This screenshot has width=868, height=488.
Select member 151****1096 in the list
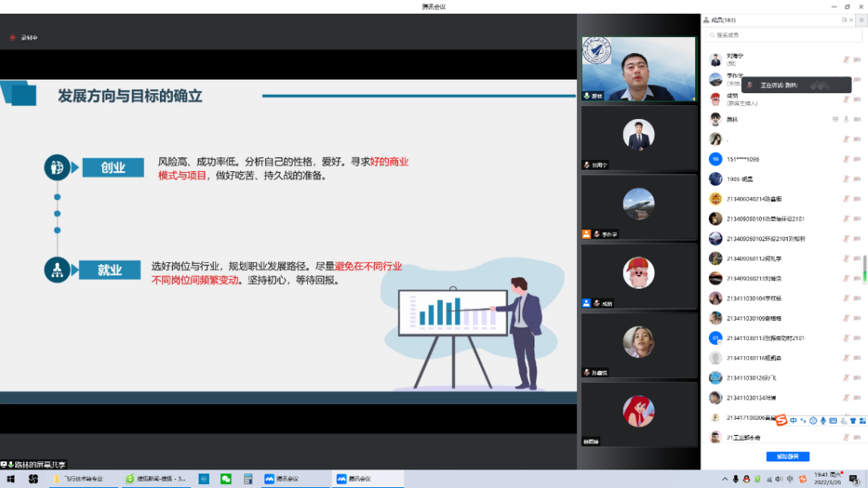[742, 159]
